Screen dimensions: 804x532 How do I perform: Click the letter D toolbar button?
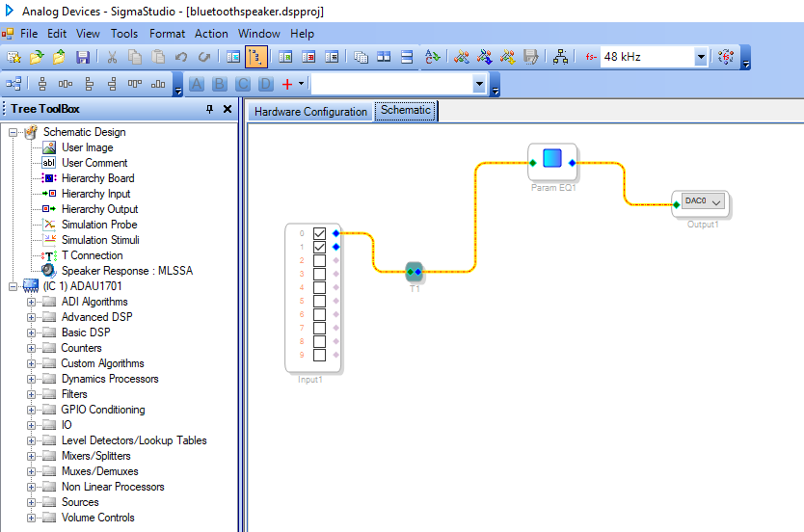[266, 84]
